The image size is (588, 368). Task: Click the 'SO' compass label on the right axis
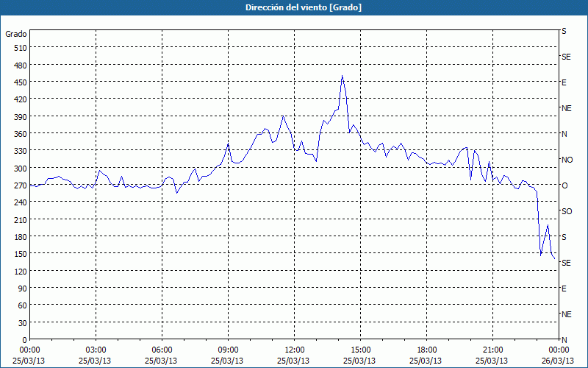567,211
